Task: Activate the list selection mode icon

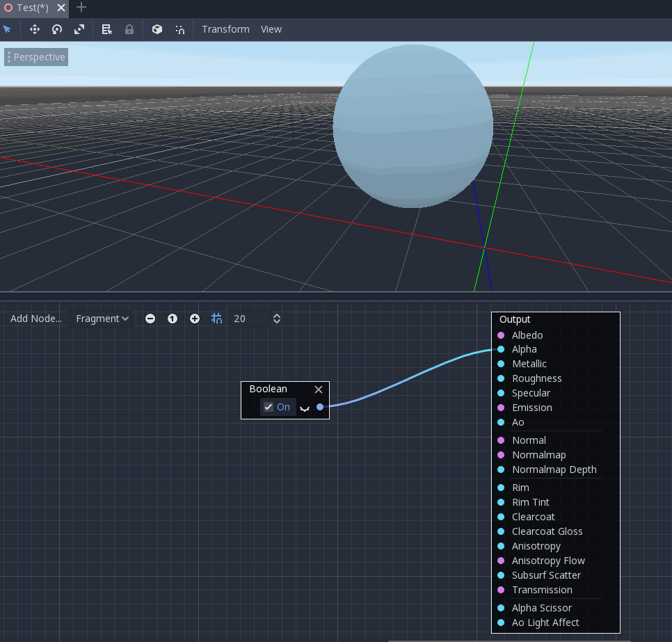Action: point(106,29)
